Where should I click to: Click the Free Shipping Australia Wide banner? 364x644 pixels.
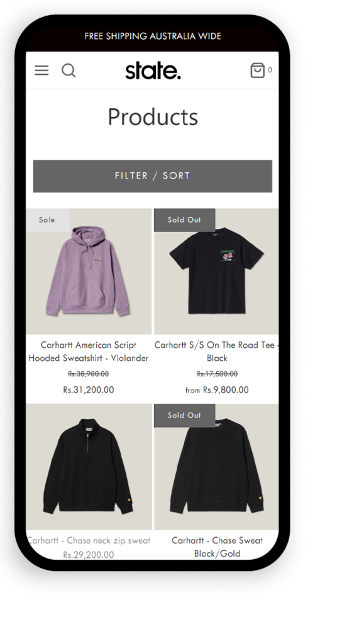tap(153, 36)
